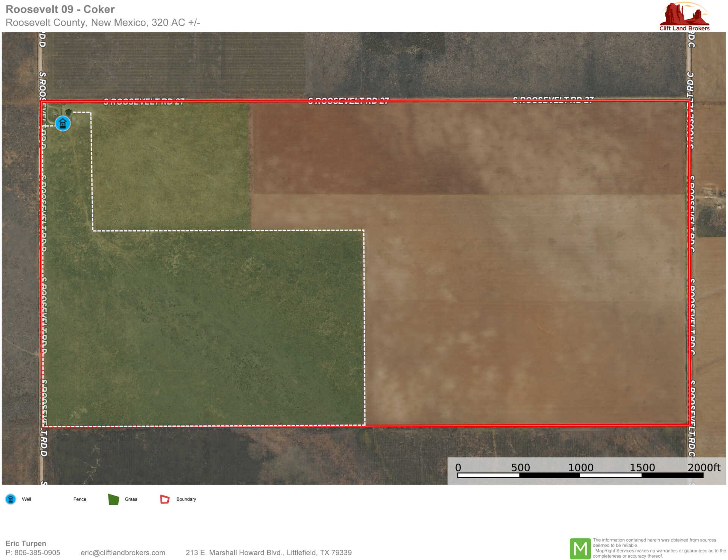
Task: Expand the map title Roosevelt 09 - Coker
Action: [x=61, y=9]
